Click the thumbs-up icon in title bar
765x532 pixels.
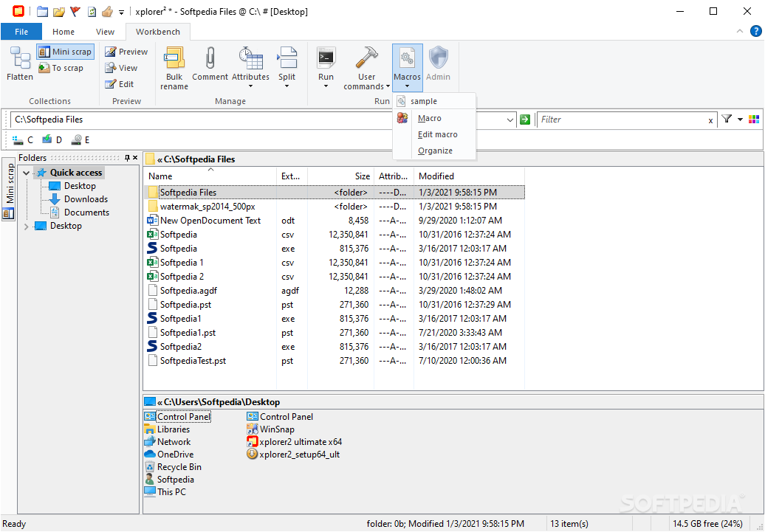107,12
